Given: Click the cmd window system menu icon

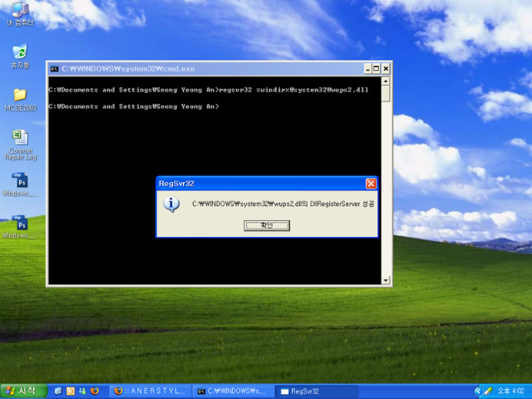Looking at the screenshot, I should click(x=54, y=69).
